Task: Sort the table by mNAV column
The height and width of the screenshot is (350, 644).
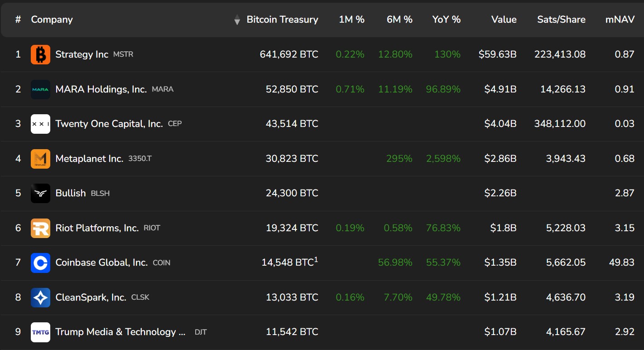Action: pyautogui.click(x=620, y=19)
